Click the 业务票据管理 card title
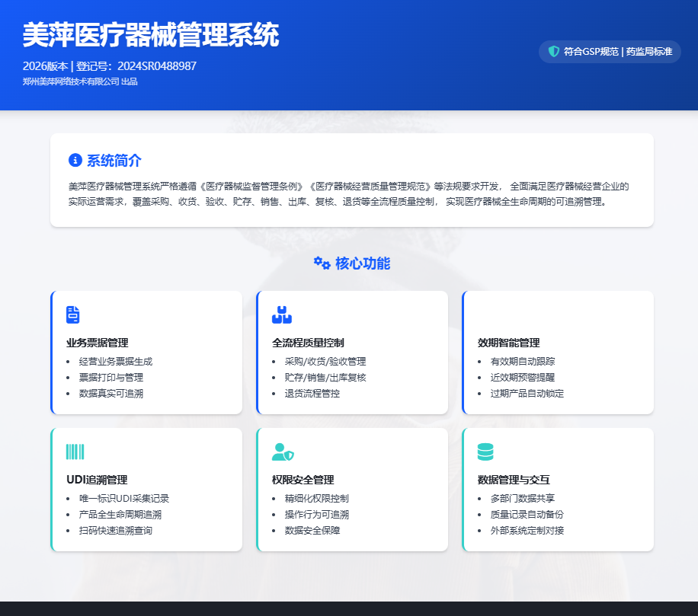The image size is (698, 616). [98, 343]
